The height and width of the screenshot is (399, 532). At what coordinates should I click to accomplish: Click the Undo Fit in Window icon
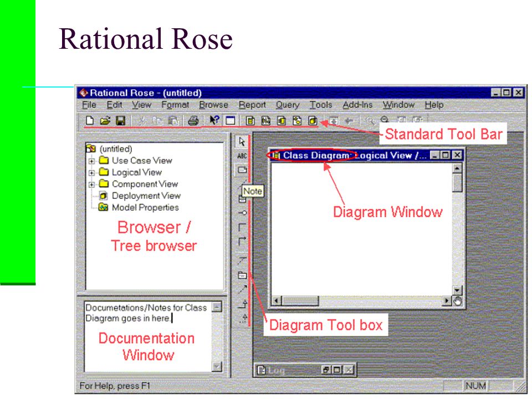[417, 119]
